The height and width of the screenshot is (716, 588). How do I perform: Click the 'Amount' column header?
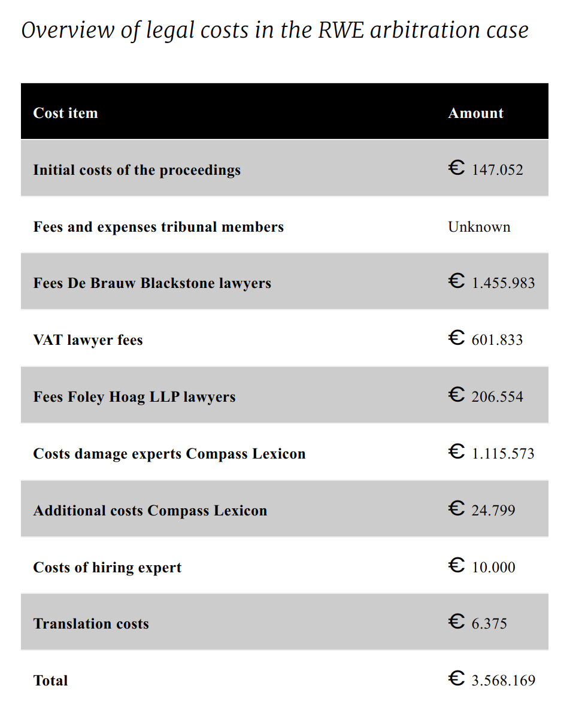475,113
